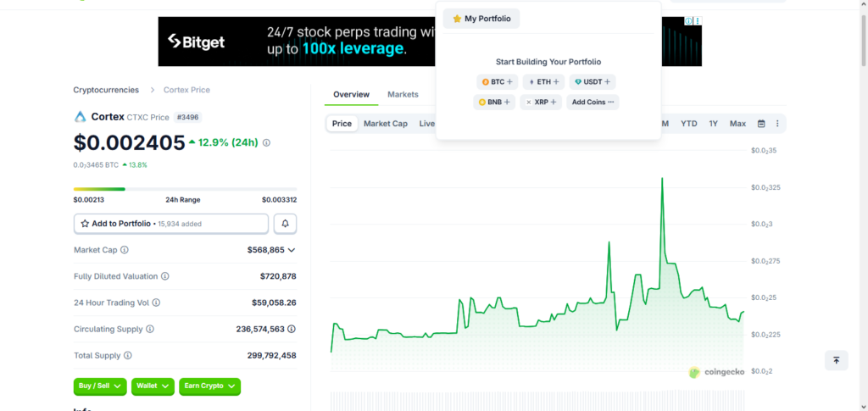Screen dimensions: 868x411
Task: Add BNB to portfolio
Action: pyautogui.click(x=494, y=103)
